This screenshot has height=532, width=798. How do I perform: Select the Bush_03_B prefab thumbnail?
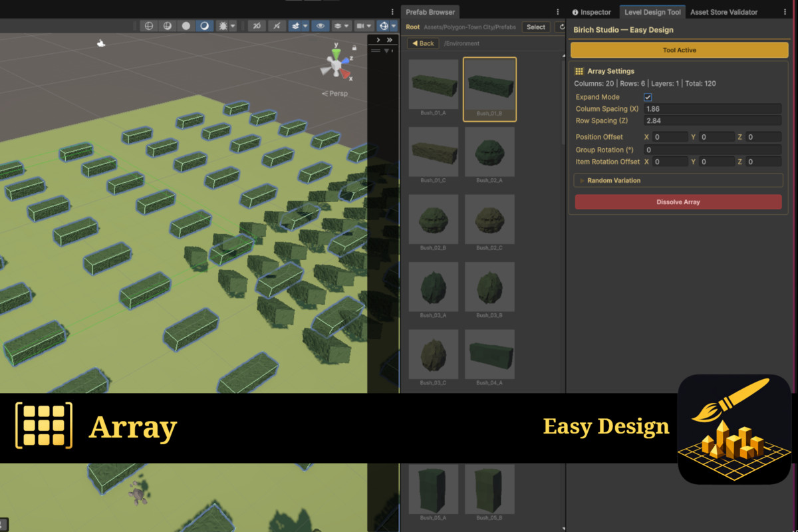point(490,287)
